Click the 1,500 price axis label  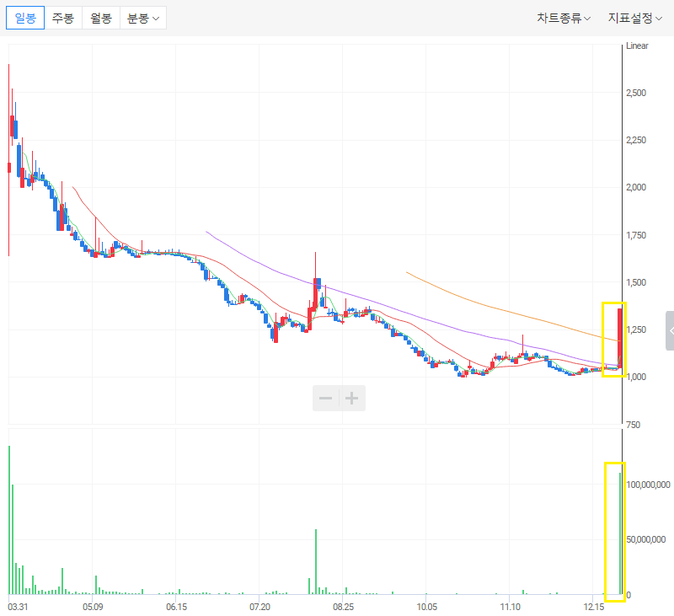click(636, 282)
